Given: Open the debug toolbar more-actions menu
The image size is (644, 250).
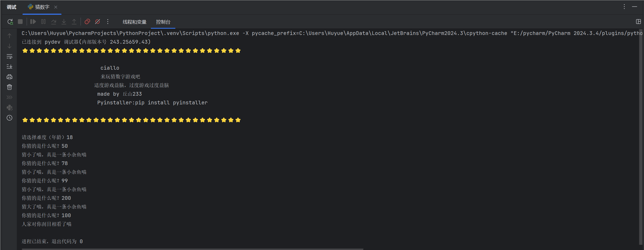Looking at the screenshot, I should pyautogui.click(x=108, y=22).
